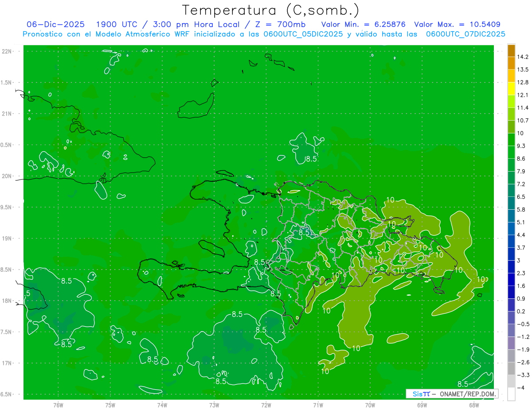Click the colorbar label "10.7"

(523, 121)
